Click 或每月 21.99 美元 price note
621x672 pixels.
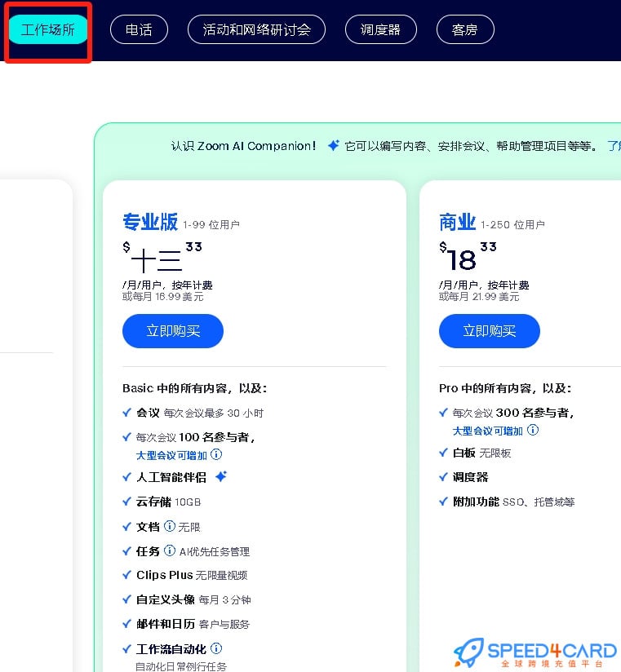point(479,297)
